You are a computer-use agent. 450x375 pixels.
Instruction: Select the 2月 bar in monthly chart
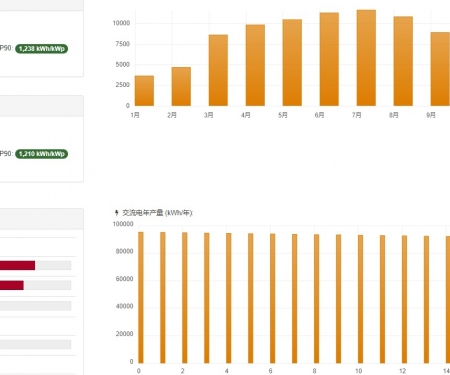click(181, 87)
